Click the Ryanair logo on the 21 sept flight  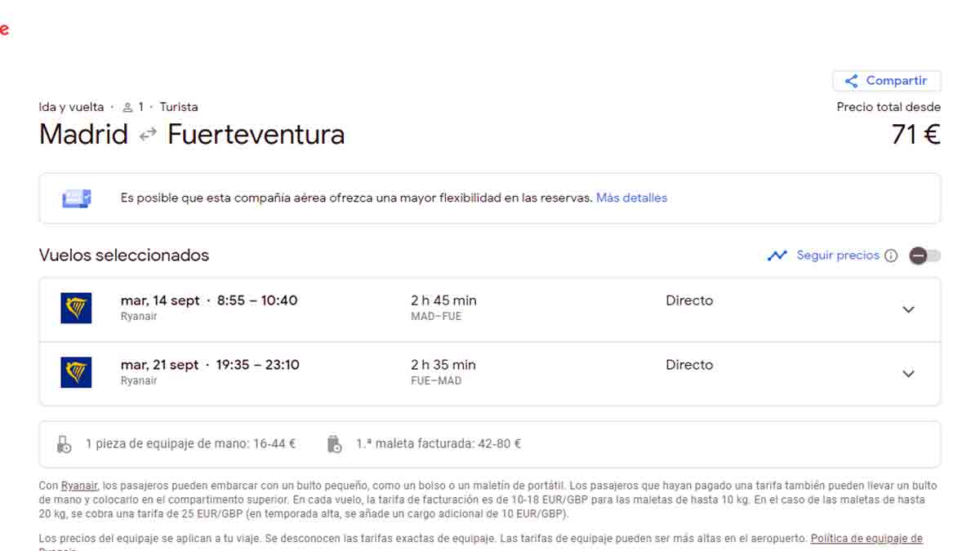(x=76, y=372)
